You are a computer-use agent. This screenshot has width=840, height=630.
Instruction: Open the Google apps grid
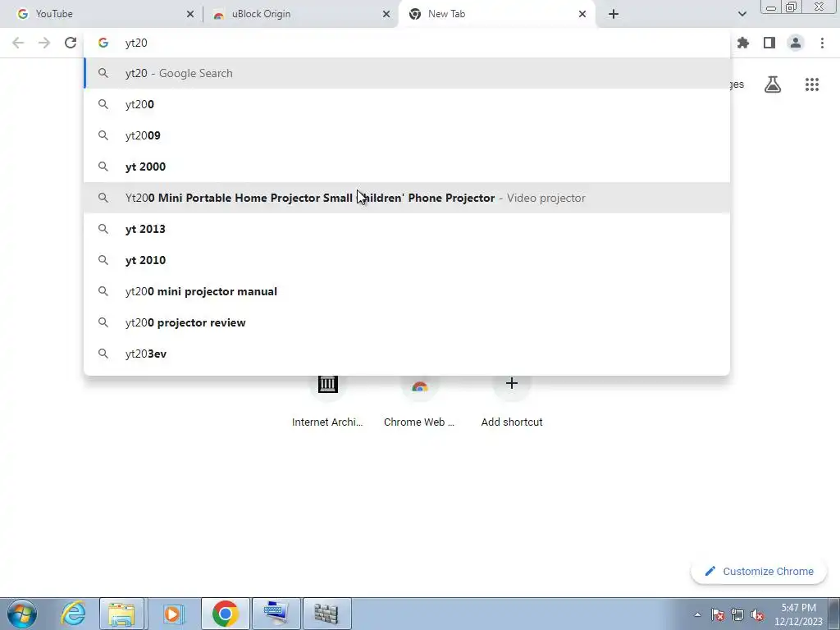pos(812,84)
